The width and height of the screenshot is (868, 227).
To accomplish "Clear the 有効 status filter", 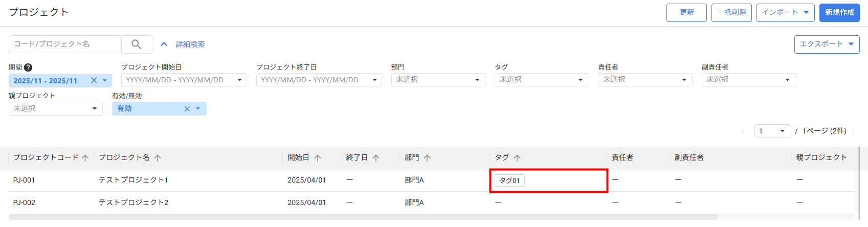I will [187, 109].
